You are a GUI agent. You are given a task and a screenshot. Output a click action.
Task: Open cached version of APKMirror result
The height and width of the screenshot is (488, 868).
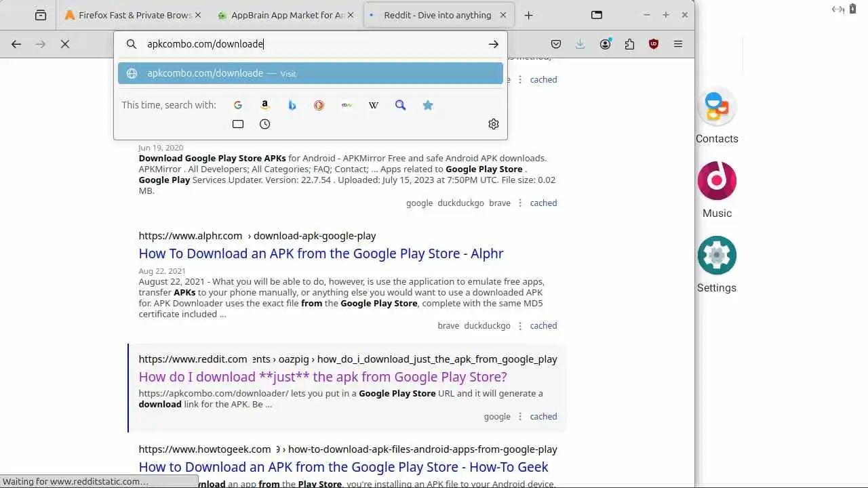[x=543, y=203]
